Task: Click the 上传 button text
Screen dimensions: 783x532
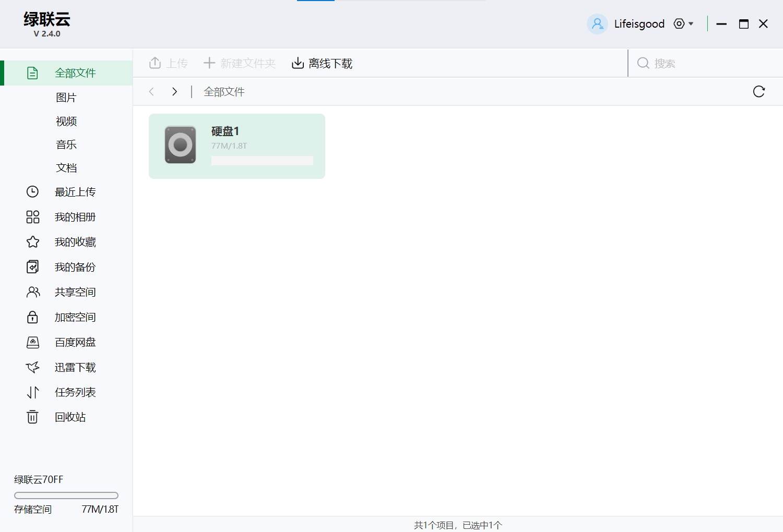Action: 177,63
